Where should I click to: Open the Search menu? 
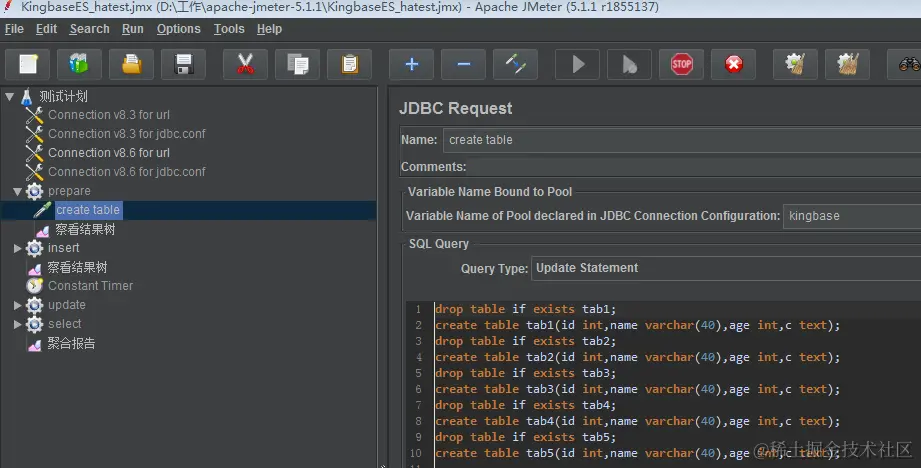(x=89, y=29)
